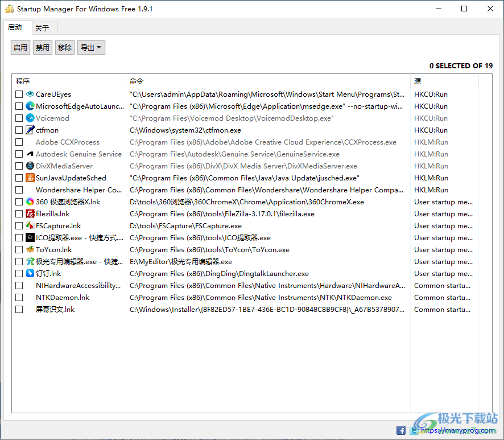Click HKLM:Run source of DivXMediaServer row
Viewport: 504px width, 440px height.
click(x=431, y=166)
